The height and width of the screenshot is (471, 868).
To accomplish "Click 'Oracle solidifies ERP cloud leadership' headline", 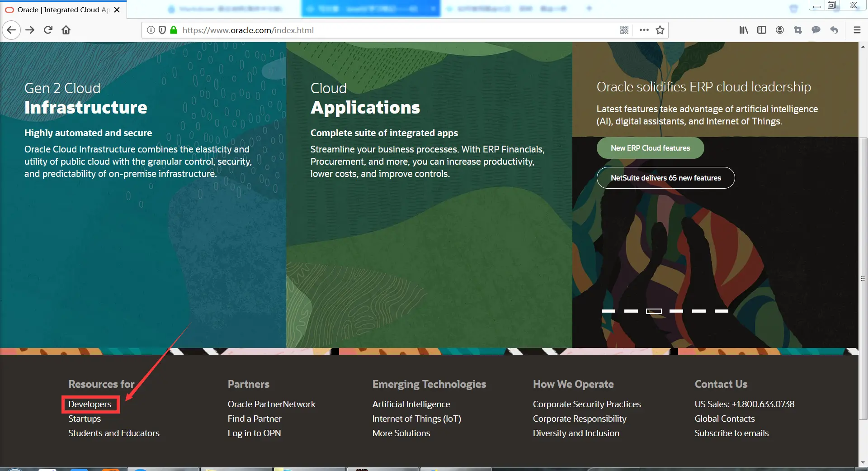I will 703,87.
